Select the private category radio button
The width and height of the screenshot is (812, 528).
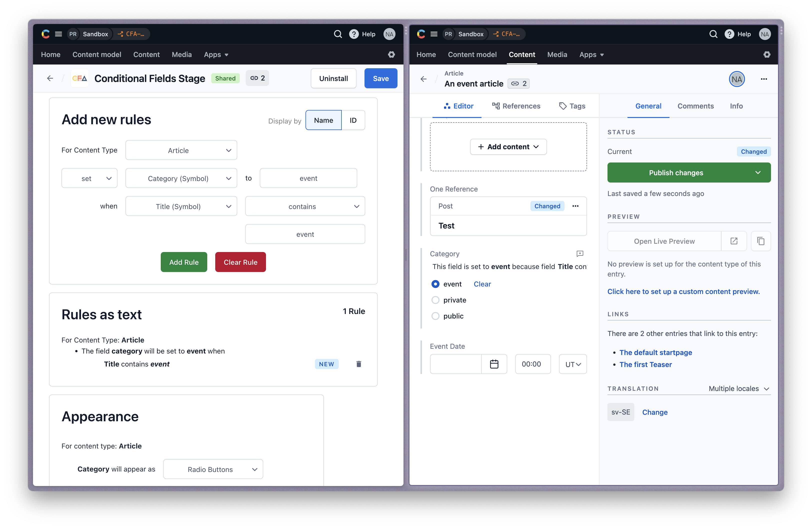[x=435, y=300]
